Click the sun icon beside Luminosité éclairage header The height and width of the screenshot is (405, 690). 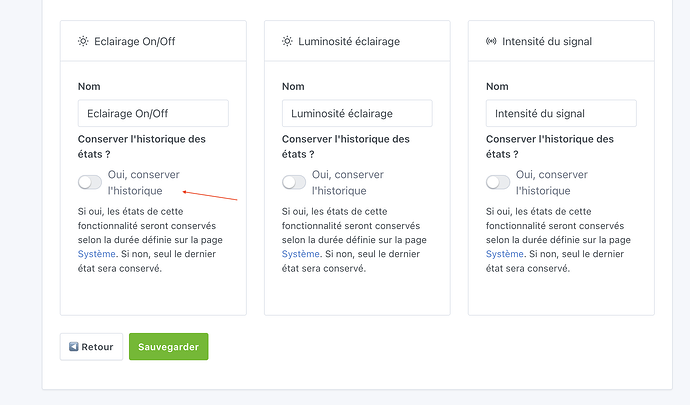[287, 42]
